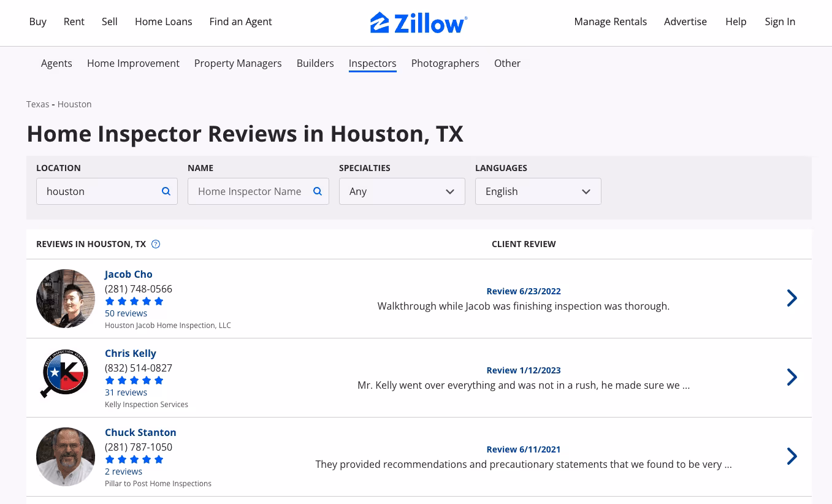Open the Review 6/23/2022 link

click(523, 291)
